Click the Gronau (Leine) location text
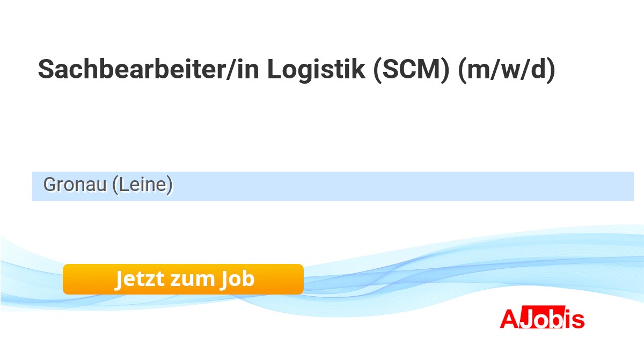Viewport: 644px width, 338px height. (108, 185)
